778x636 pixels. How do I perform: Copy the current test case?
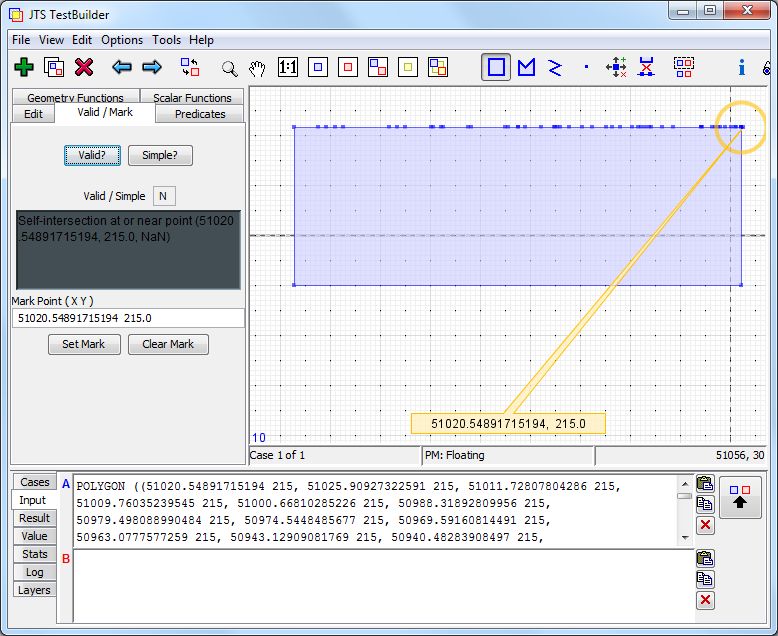54,67
